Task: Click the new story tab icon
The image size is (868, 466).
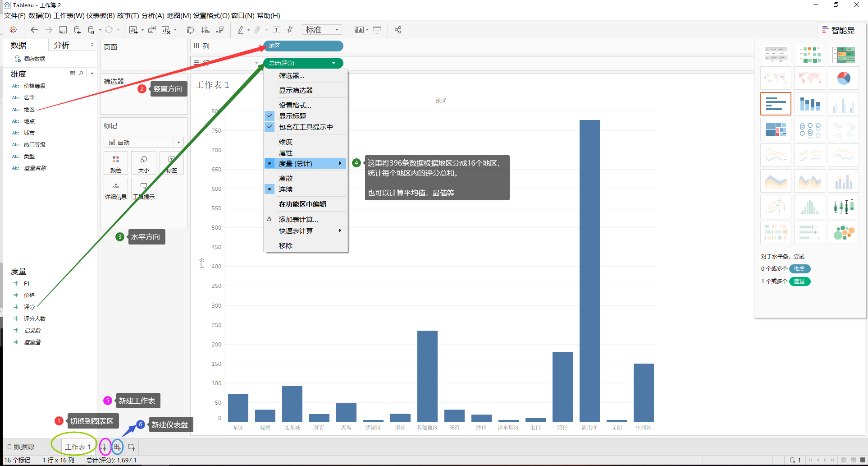Action: pos(132,447)
